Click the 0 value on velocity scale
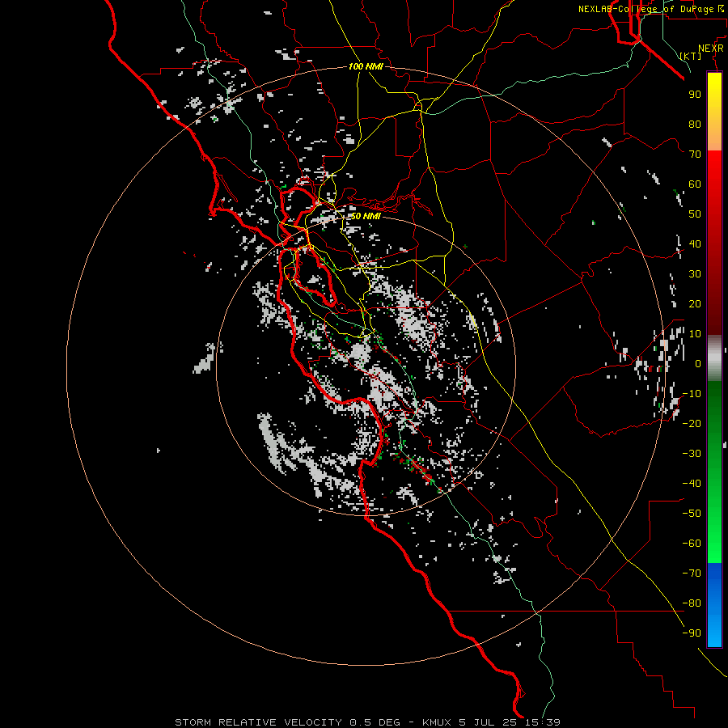This screenshot has height=728, width=728. (698, 363)
